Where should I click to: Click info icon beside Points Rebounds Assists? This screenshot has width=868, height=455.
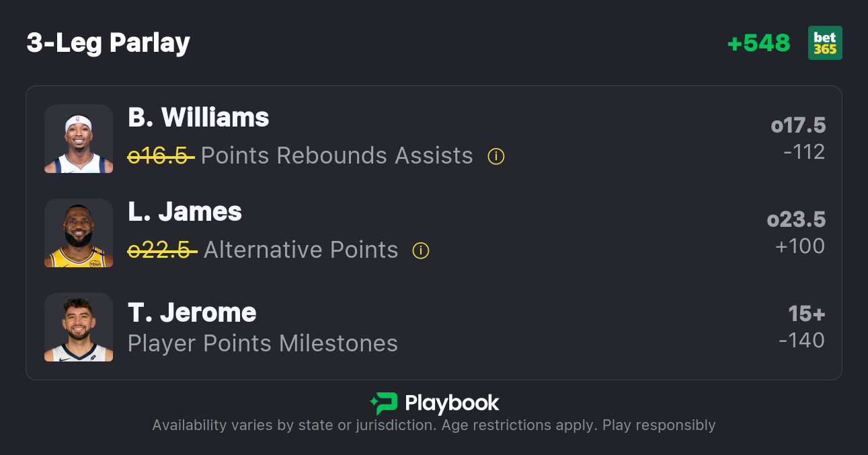(x=496, y=156)
